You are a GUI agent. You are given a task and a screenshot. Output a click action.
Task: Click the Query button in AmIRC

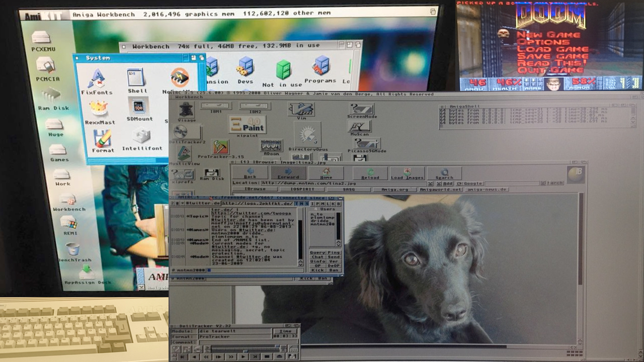(x=317, y=252)
